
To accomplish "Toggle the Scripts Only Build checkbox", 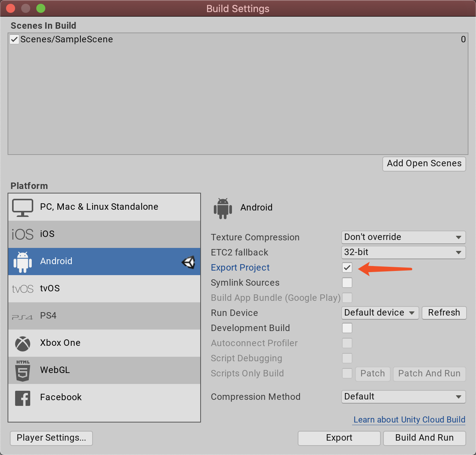I will click(x=347, y=373).
